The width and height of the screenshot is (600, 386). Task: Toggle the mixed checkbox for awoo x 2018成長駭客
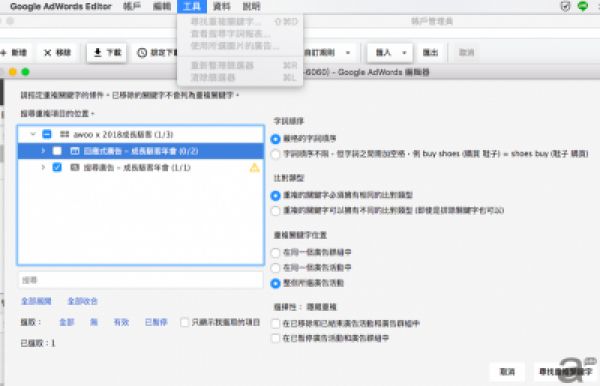click(x=47, y=134)
